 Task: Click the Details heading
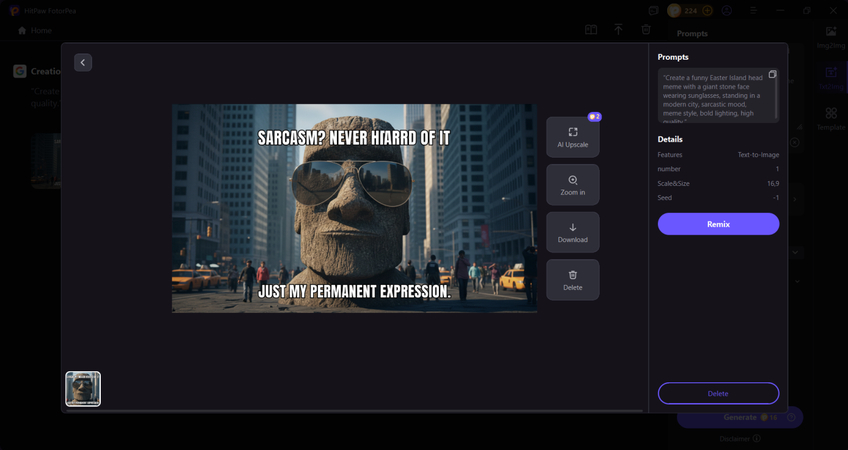pos(670,139)
